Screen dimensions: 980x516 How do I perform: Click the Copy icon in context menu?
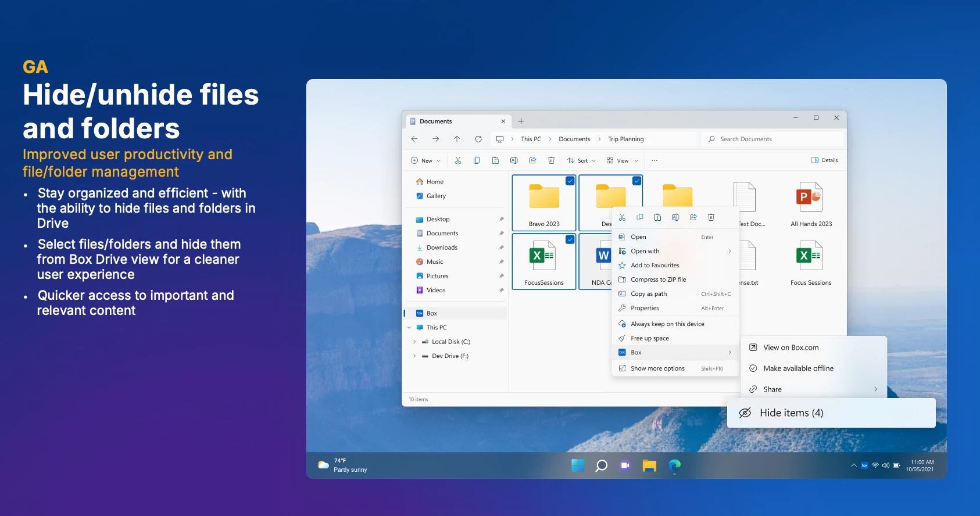(640, 217)
